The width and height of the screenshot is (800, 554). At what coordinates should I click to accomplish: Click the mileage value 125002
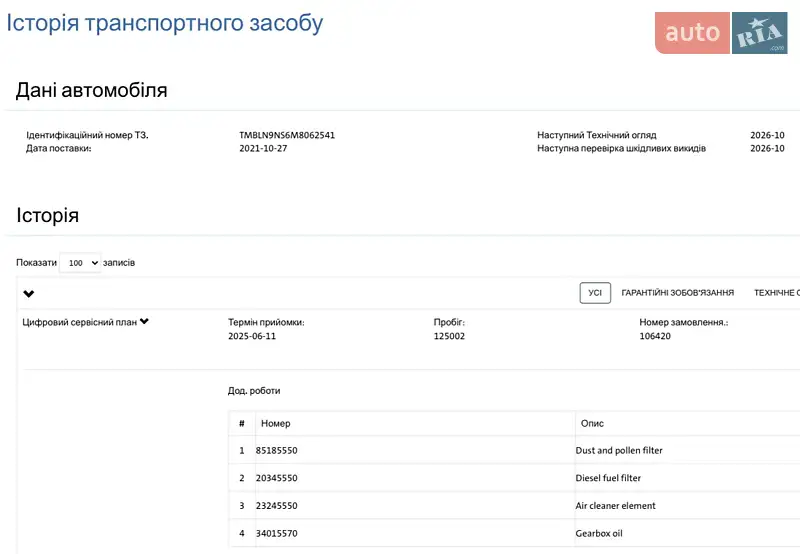click(x=449, y=337)
